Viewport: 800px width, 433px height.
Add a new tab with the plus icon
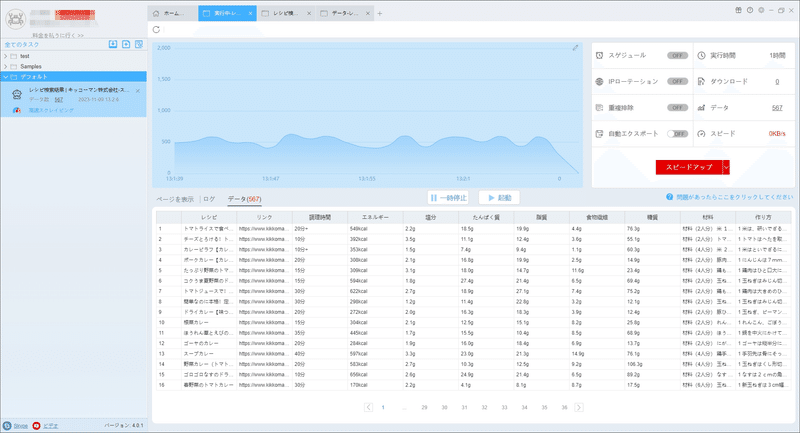point(380,14)
